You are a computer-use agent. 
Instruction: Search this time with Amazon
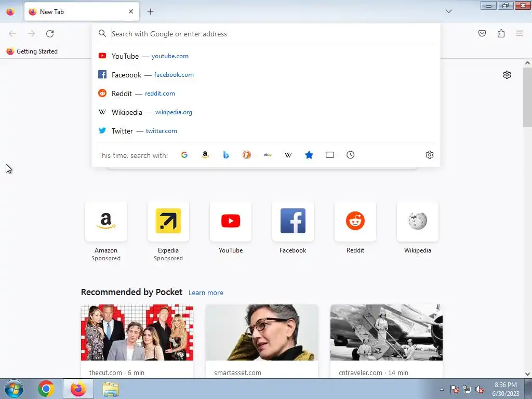(x=205, y=155)
